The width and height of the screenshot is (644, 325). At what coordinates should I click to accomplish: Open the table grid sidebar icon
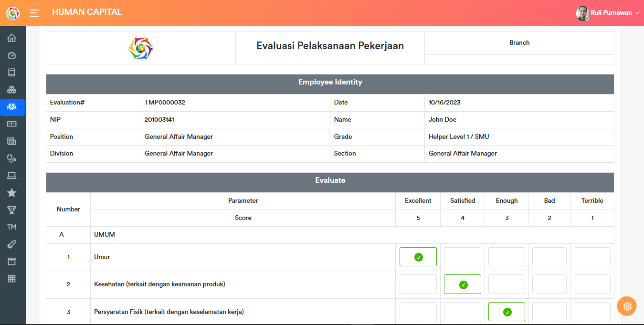pos(12,279)
